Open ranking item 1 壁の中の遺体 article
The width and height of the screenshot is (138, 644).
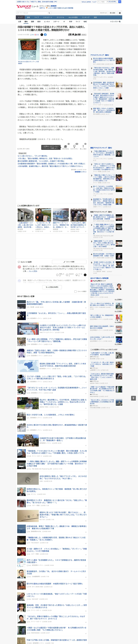point(104,60)
